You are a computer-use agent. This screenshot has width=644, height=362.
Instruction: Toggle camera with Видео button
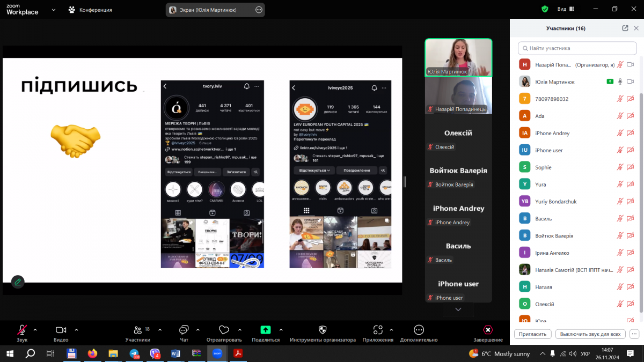pyautogui.click(x=61, y=330)
